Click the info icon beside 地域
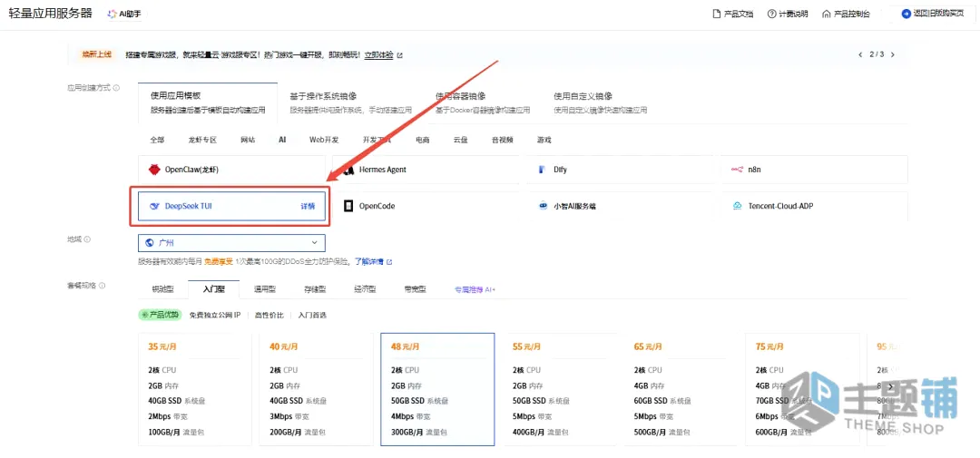The width and height of the screenshot is (980, 458). [x=87, y=239]
